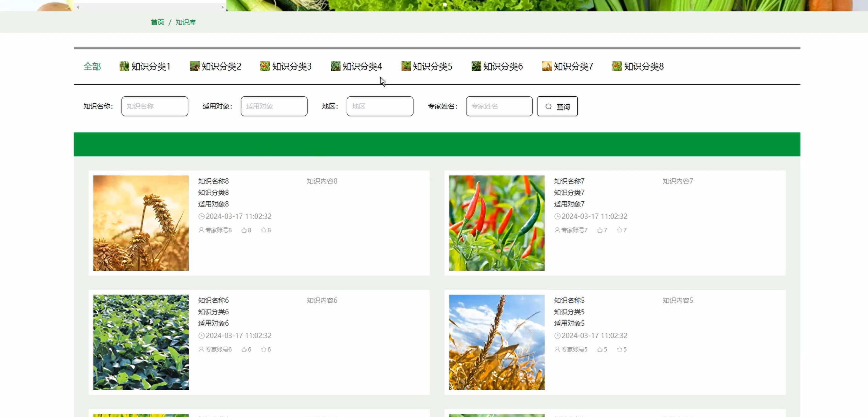Click thumbs-up icon on 知识名称8 card

[x=244, y=230]
